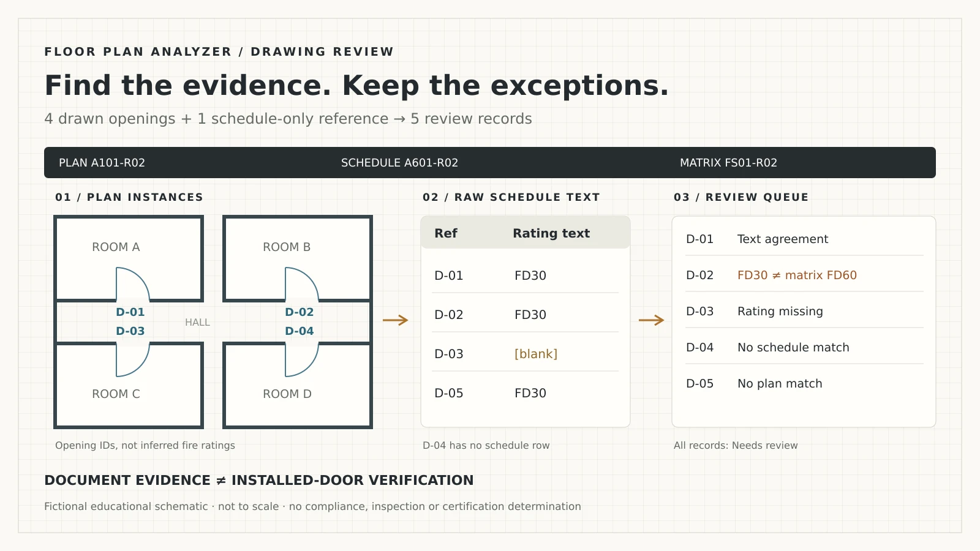
Task: Click the ROOM C label
Action: pos(116,394)
